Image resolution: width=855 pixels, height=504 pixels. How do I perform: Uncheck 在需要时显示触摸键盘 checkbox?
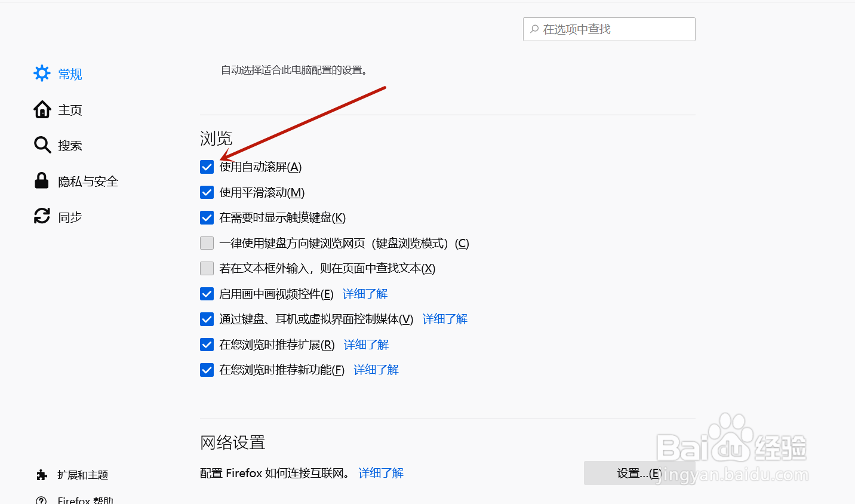click(207, 217)
